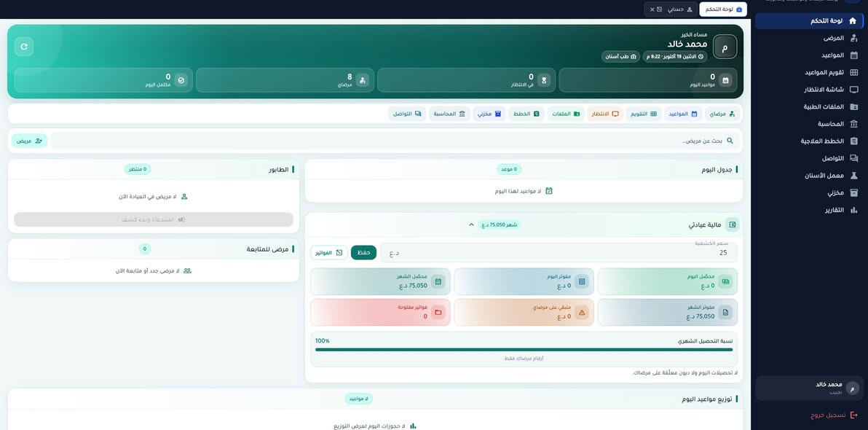Click the شهر 75,050 د.ع finance badge
The width and height of the screenshot is (868, 430).
[500, 224]
